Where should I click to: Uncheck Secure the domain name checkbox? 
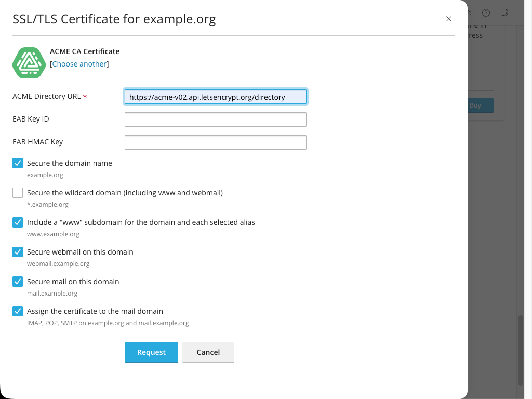(18, 163)
